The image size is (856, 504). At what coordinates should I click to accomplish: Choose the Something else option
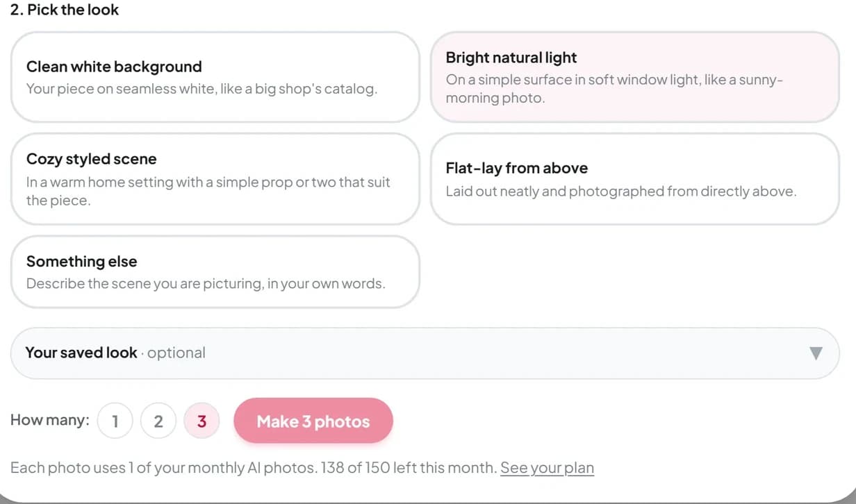(x=215, y=271)
